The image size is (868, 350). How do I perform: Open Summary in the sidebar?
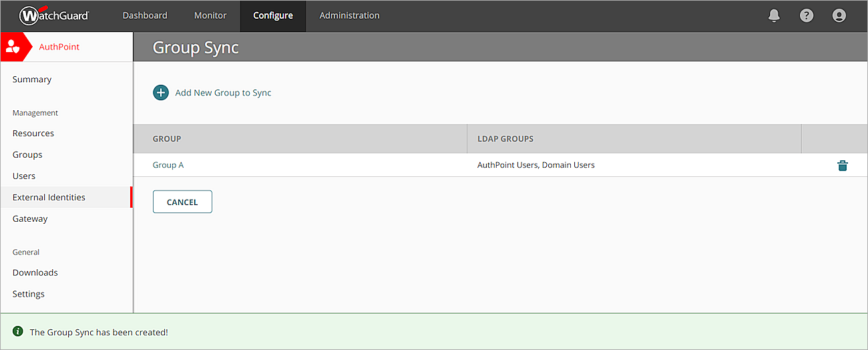(x=32, y=79)
